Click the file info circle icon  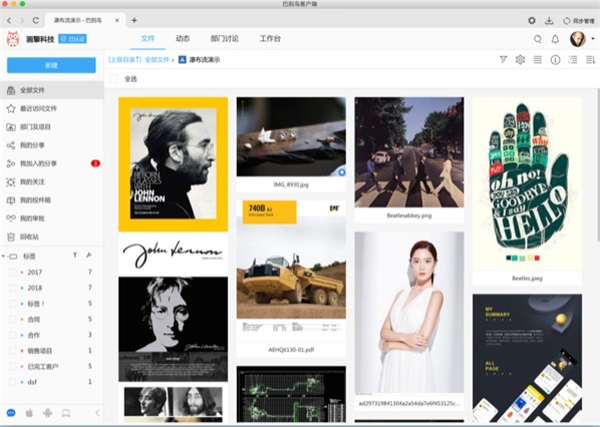[x=555, y=60]
